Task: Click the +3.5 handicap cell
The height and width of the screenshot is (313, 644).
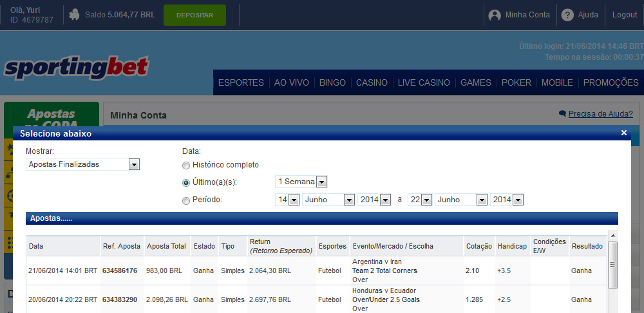Action: [x=504, y=270]
